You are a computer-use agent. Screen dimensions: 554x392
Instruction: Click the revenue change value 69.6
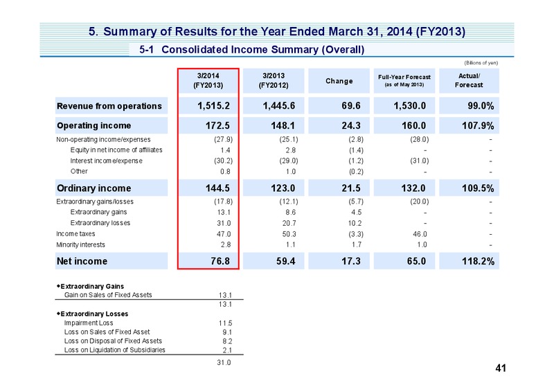tap(351, 106)
